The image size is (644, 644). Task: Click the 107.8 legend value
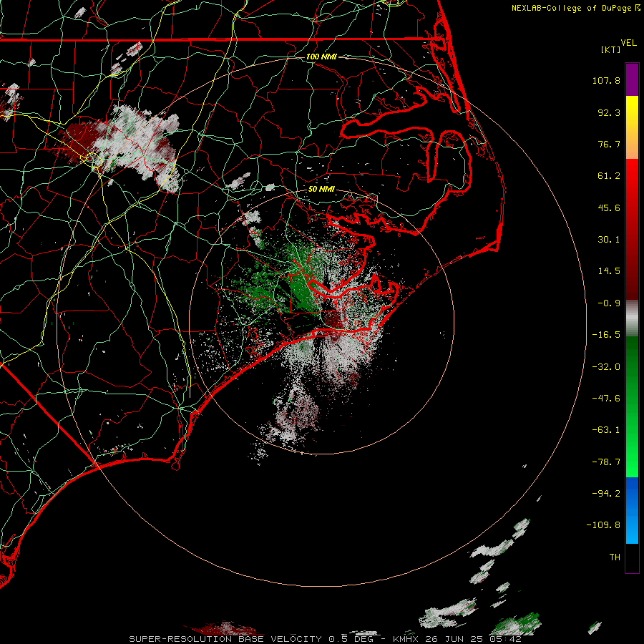(x=606, y=80)
